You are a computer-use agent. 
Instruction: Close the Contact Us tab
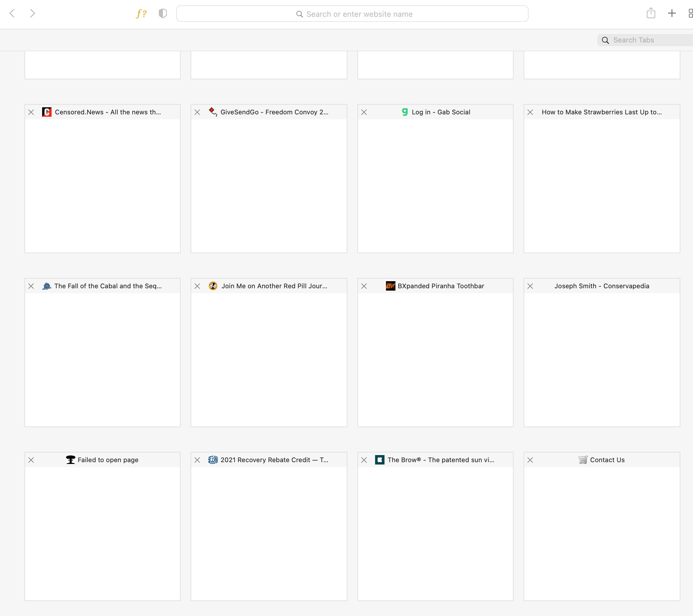530,460
